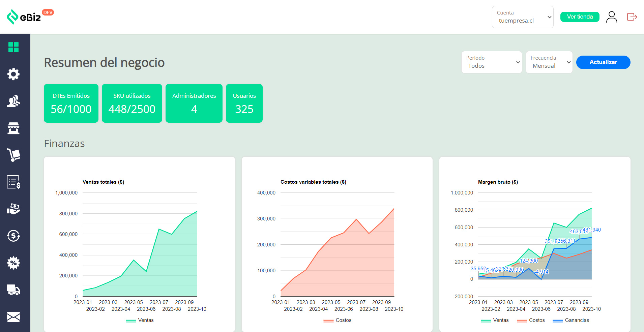
Task: Open the price list sidebar icon
Action: pyautogui.click(x=13, y=182)
